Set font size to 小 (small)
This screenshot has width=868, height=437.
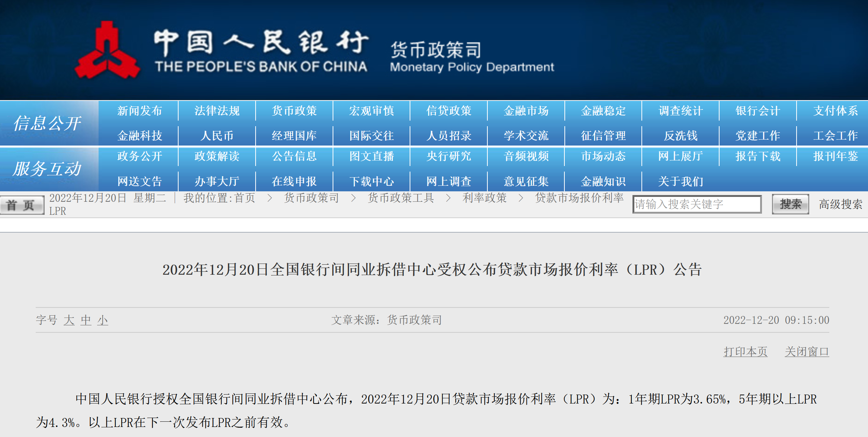click(103, 320)
